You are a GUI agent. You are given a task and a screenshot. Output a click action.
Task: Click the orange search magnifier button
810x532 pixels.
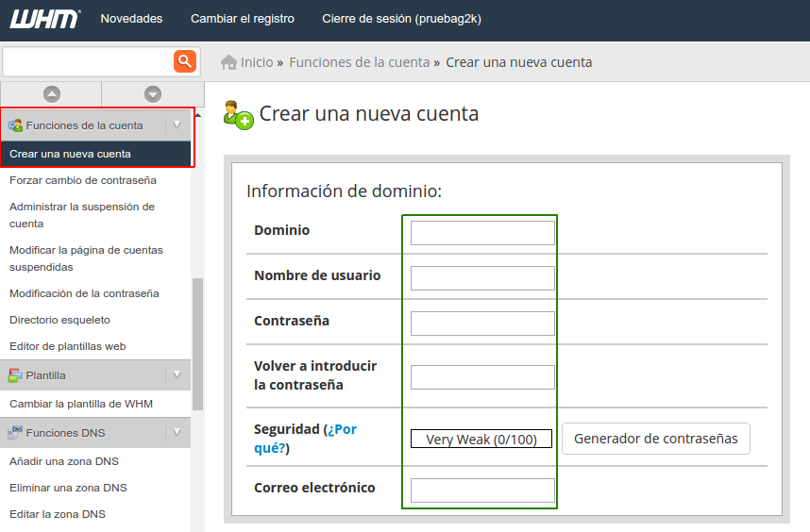(185, 61)
